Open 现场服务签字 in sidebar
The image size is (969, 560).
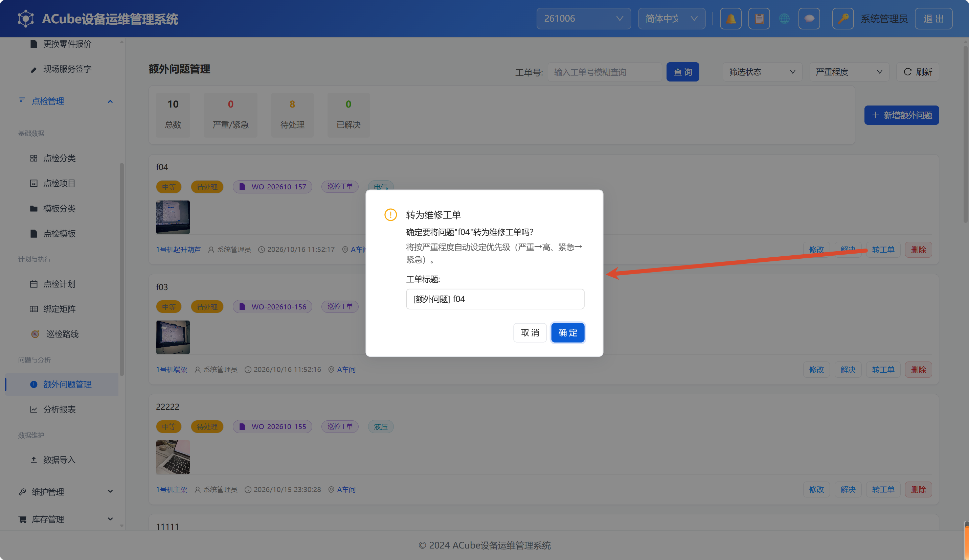[67, 69]
